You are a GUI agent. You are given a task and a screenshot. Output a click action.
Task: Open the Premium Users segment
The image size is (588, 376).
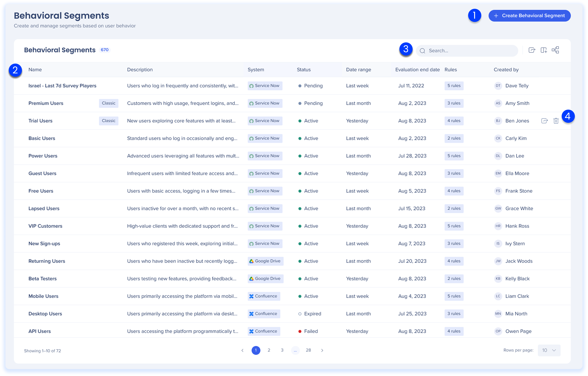46,103
